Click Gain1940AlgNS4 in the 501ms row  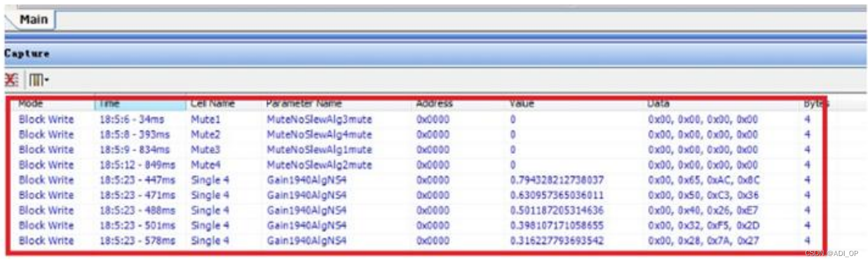point(306,226)
